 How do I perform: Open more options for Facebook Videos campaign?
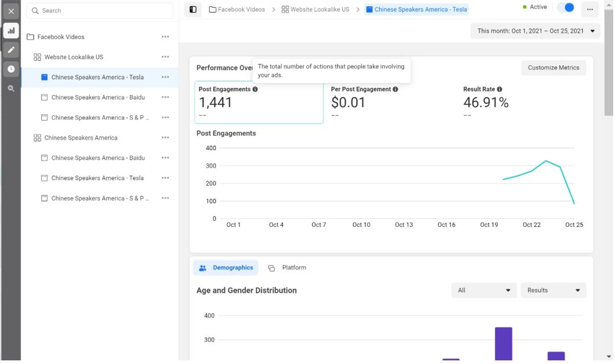point(165,37)
